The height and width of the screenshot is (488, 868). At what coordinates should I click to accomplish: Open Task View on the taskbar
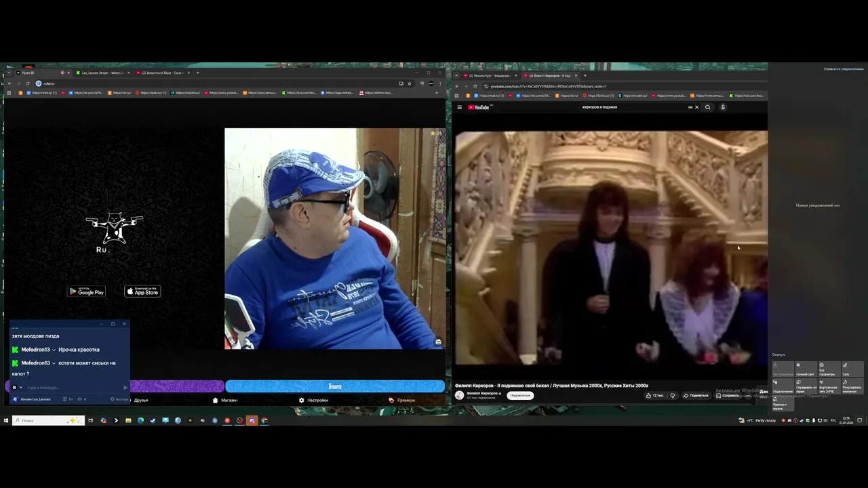coord(91,420)
